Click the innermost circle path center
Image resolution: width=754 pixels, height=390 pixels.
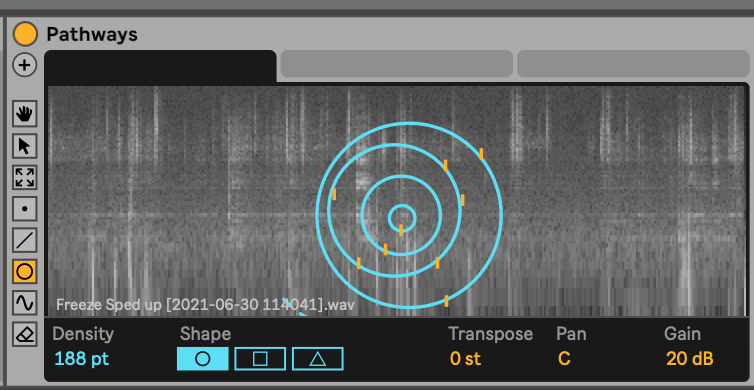tap(402, 218)
